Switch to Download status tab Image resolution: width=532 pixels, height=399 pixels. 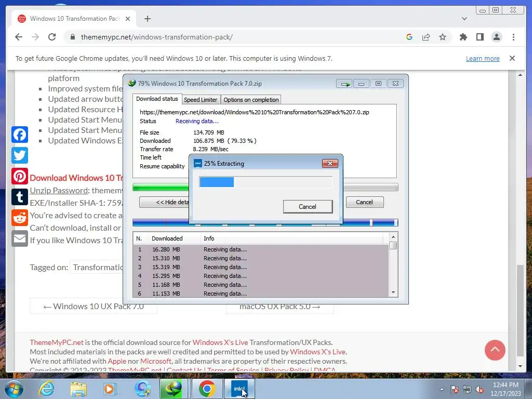157,99
